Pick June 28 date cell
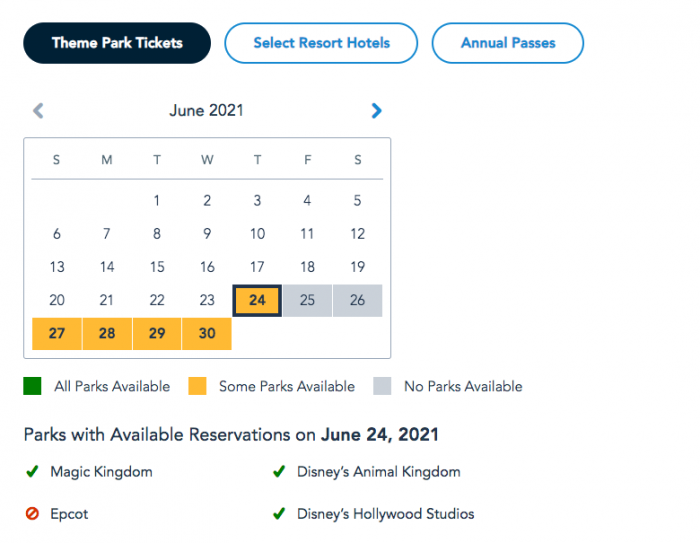 coord(107,334)
